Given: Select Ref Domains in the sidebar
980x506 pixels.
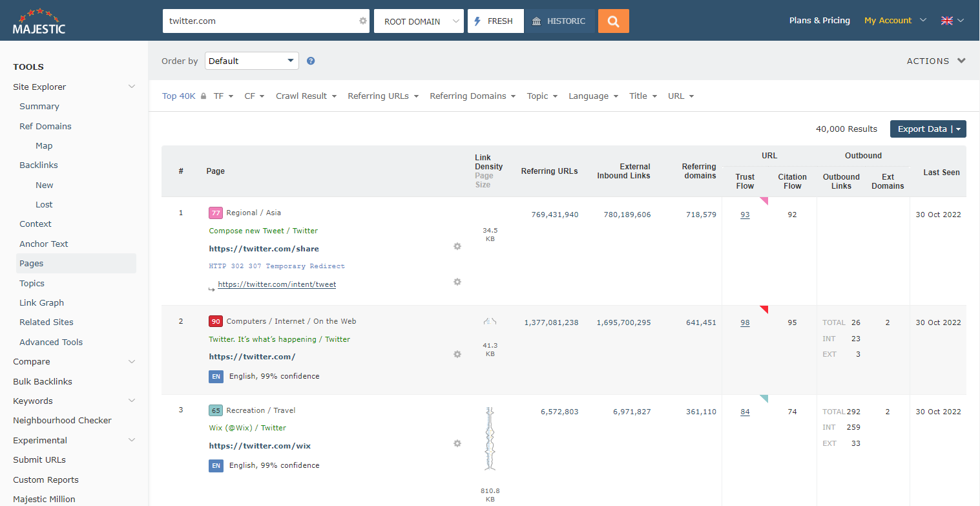Looking at the screenshot, I should pyautogui.click(x=45, y=126).
